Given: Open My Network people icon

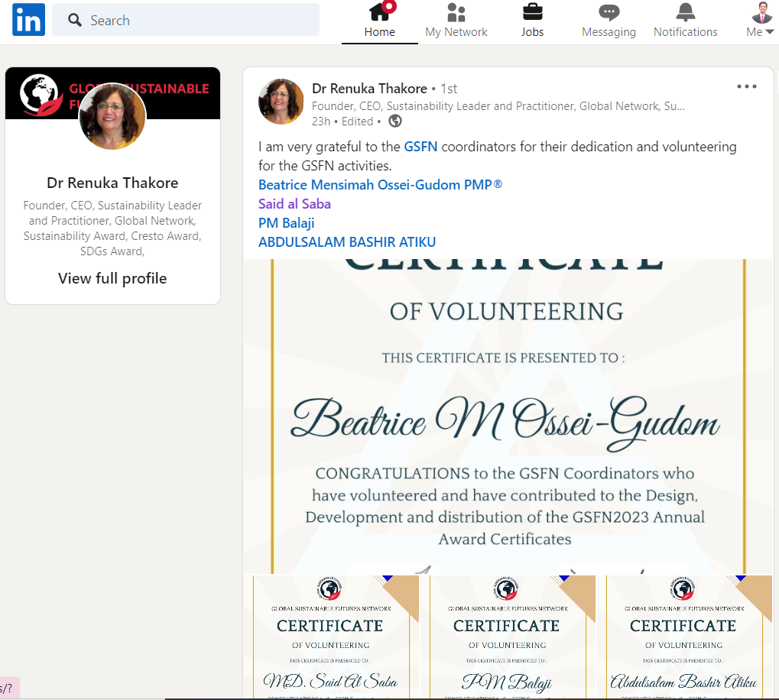Looking at the screenshot, I should (x=456, y=12).
